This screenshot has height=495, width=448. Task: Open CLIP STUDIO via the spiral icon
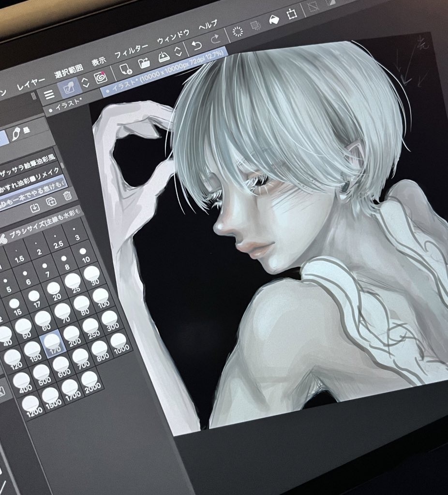(101, 77)
